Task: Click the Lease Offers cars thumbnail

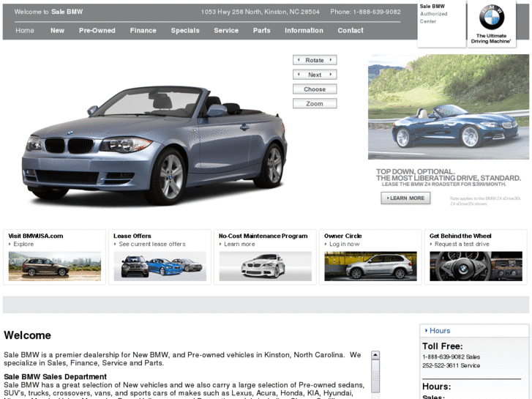Action: pyautogui.click(x=160, y=266)
